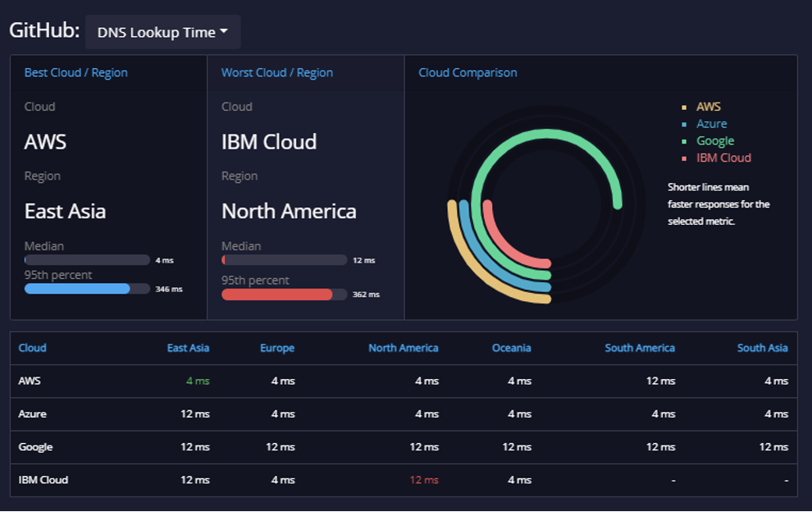
Task: Click the red 12 ms IBM Cloud North America cell
Action: (424, 480)
